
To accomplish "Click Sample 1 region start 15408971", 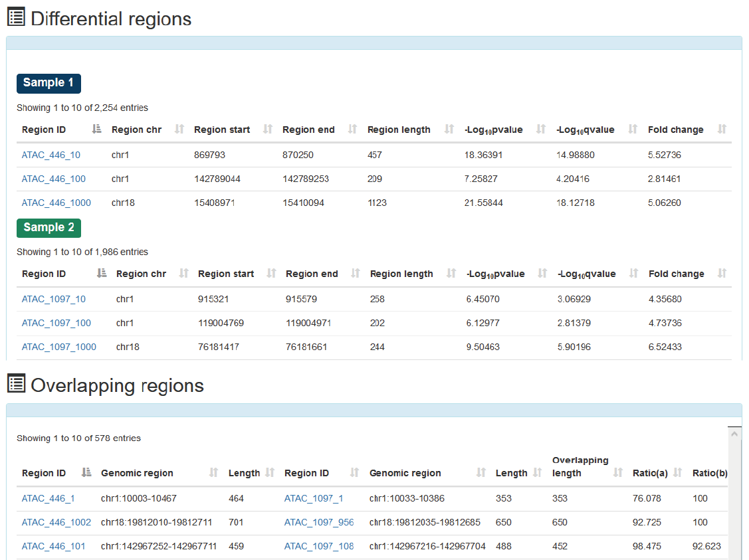I will click(215, 203).
